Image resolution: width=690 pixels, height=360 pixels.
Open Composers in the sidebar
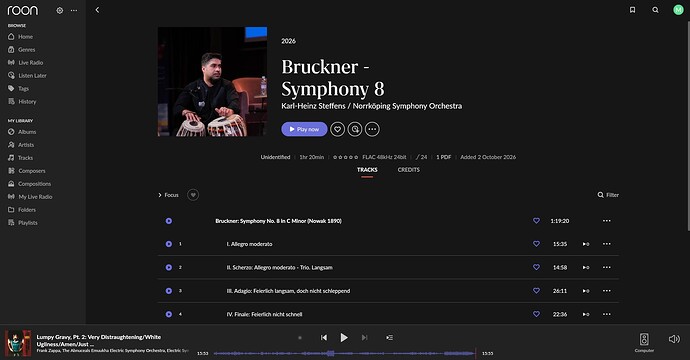click(32, 171)
